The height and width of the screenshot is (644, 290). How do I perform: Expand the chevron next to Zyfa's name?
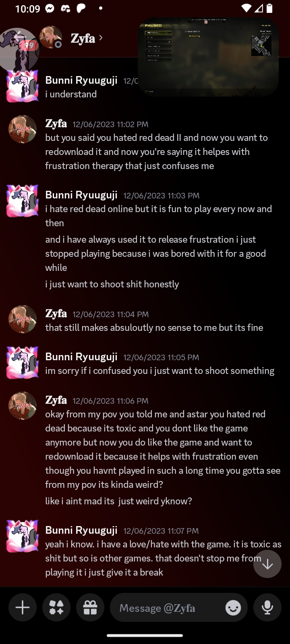coord(101,38)
